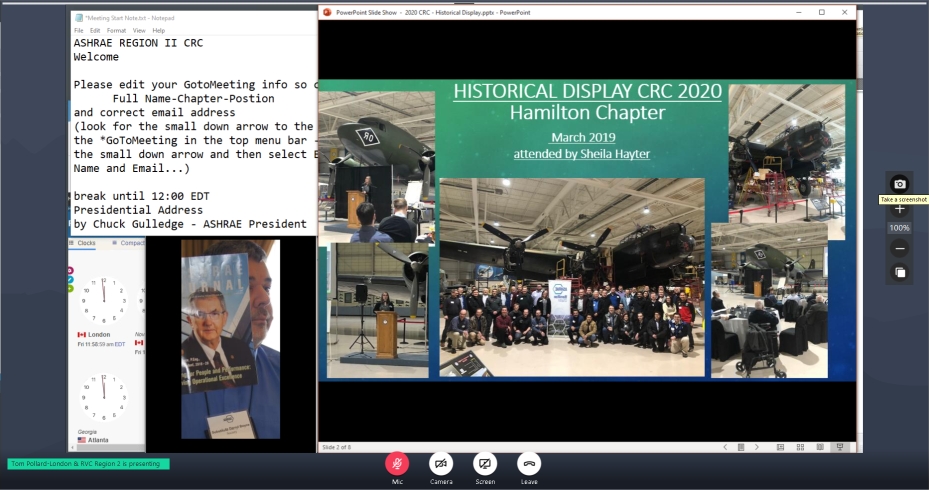Open the Edit menu in Notepad
Viewport: 929px width, 490px height.
(x=95, y=30)
